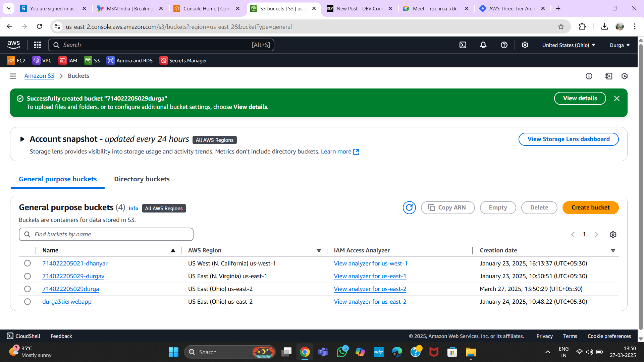Sort buckets by Name column arrow

tap(173, 250)
